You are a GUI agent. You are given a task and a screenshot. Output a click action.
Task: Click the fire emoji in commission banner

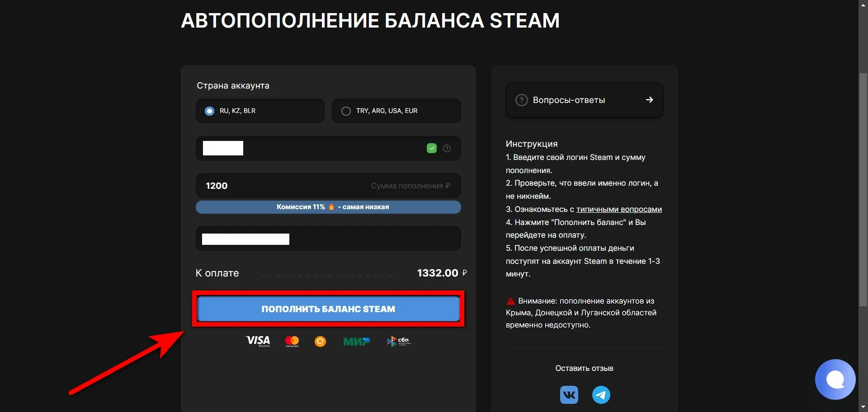331,207
